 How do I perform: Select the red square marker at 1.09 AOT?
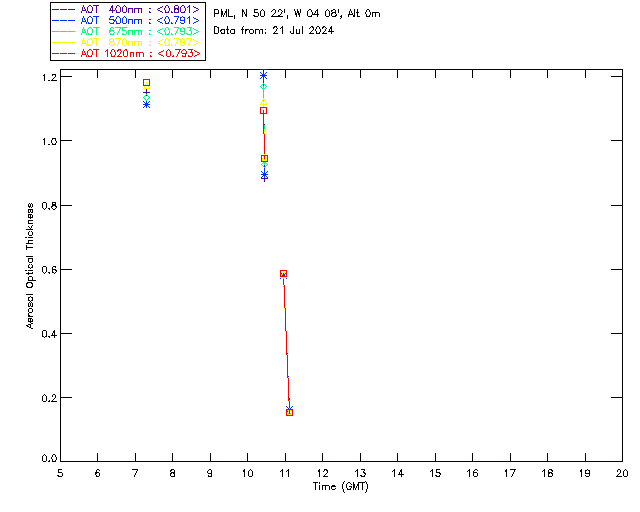coord(263,111)
